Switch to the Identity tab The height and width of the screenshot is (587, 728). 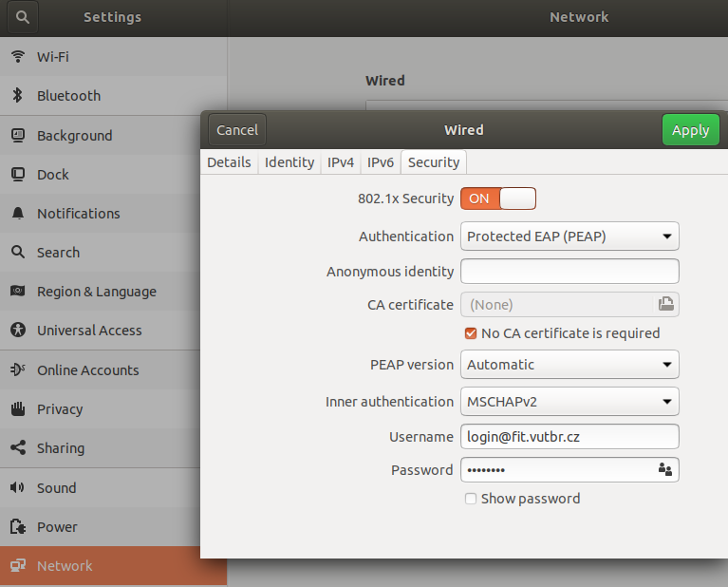coord(289,162)
